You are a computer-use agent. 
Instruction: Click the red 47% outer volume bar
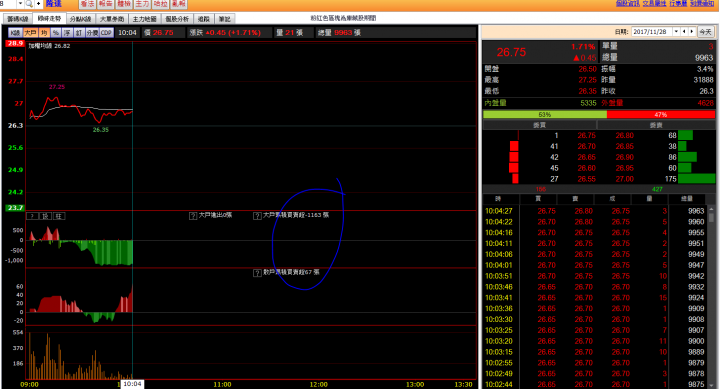coord(661,114)
